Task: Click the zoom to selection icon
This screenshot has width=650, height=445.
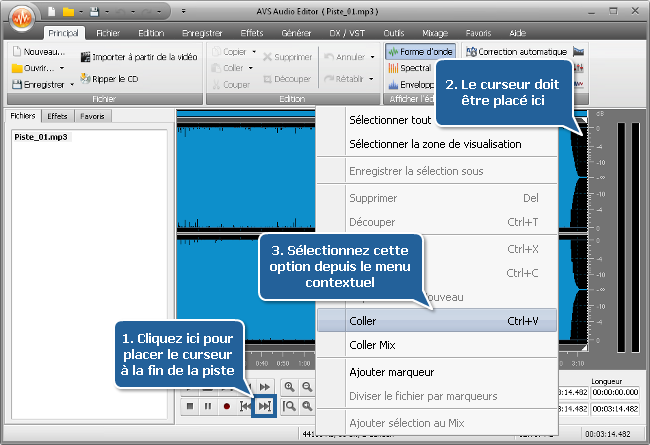Action: (290, 406)
